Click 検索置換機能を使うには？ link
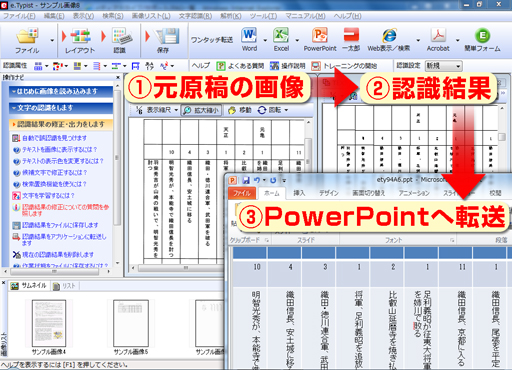The image size is (512, 370). [x=55, y=184]
